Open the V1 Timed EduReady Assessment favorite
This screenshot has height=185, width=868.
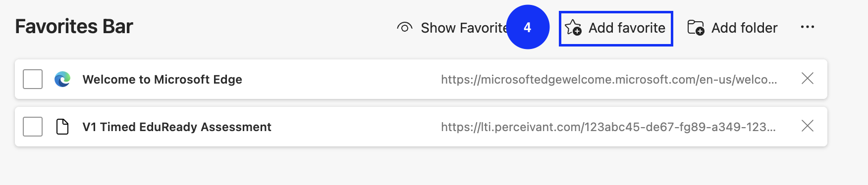click(x=177, y=127)
